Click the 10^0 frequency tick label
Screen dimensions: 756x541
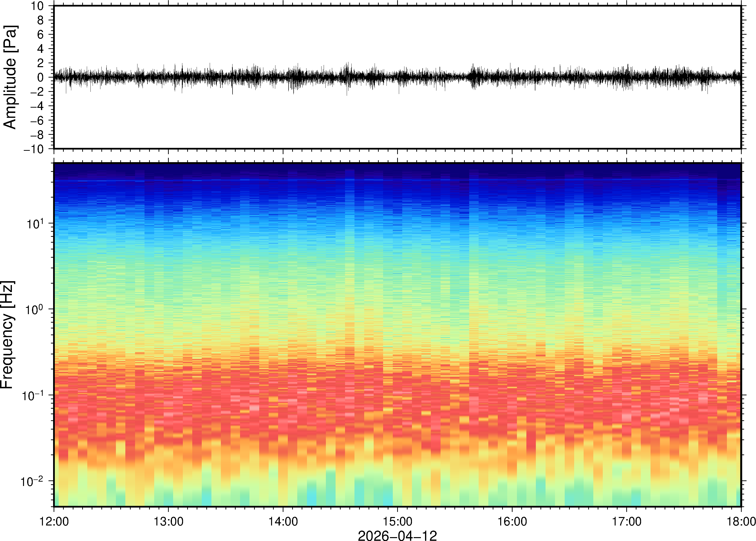[35, 310]
